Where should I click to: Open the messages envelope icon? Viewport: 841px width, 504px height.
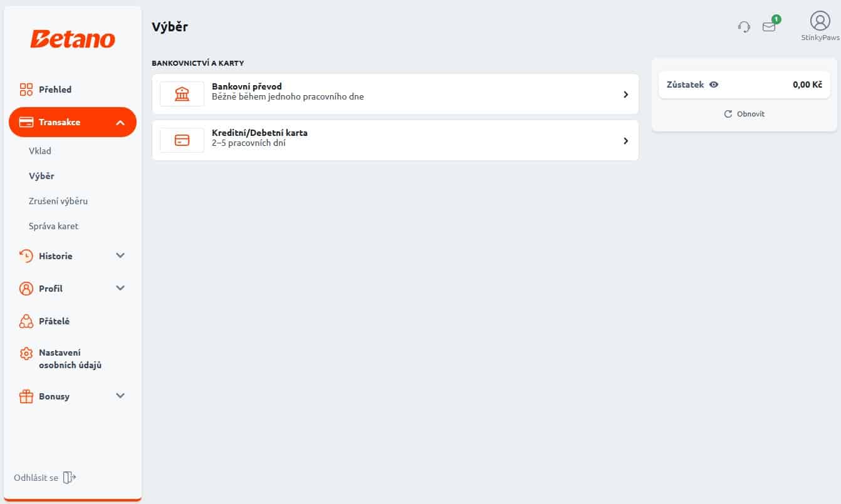tap(769, 27)
